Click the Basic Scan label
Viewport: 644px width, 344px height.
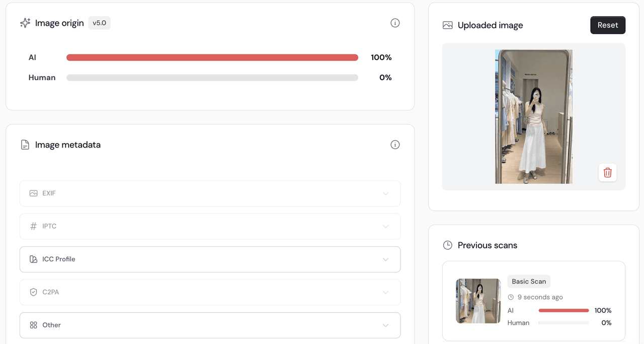[x=529, y=282]
